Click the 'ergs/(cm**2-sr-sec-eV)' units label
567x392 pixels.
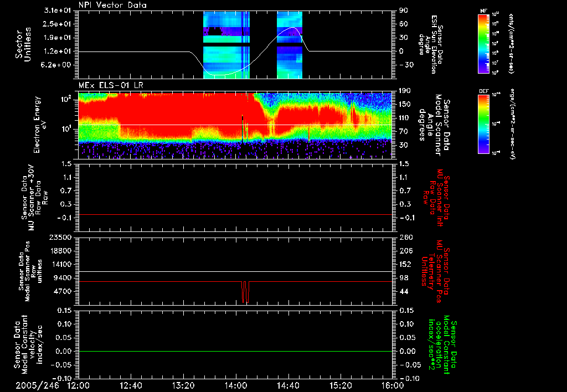pos(513,124)
